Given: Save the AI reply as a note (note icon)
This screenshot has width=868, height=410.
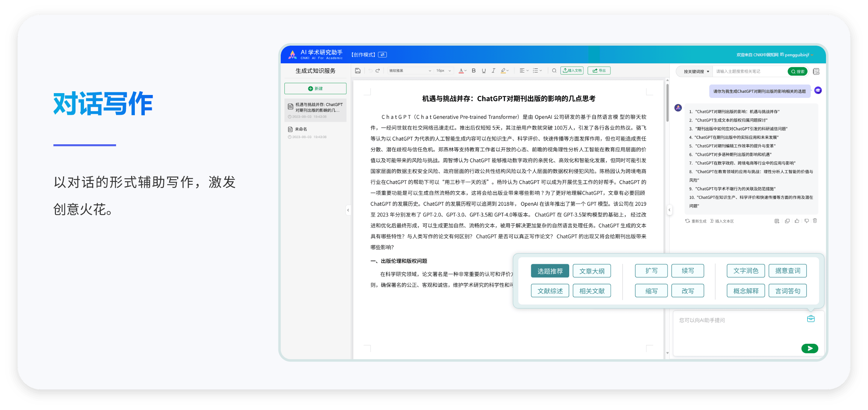Looking at the screenshot, I should click(x=777, y=221).
